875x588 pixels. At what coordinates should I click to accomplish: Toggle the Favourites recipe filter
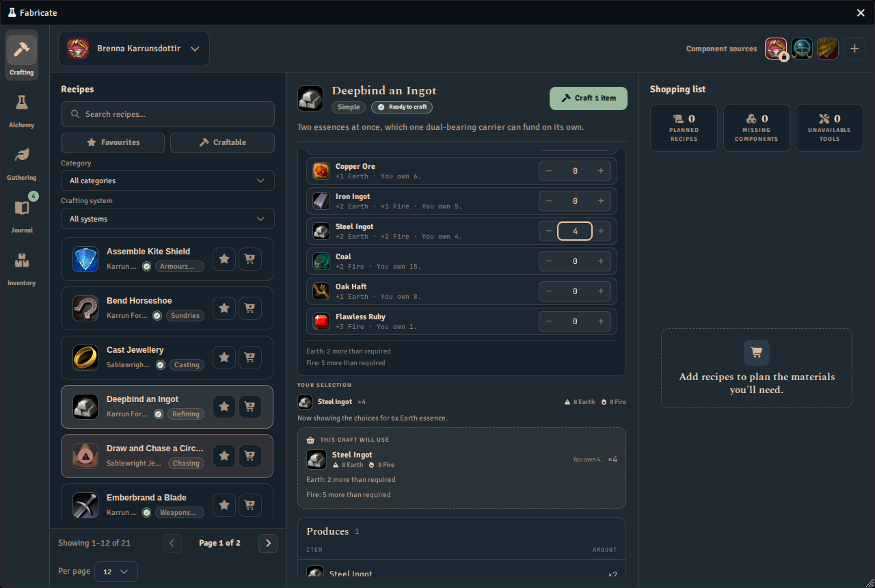tap(113, 142)
